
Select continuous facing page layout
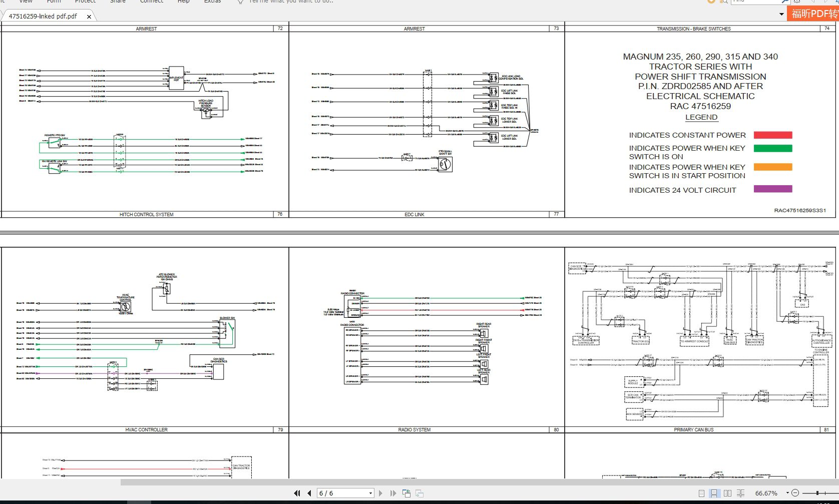pyautogui.click(x=741, y=493)
